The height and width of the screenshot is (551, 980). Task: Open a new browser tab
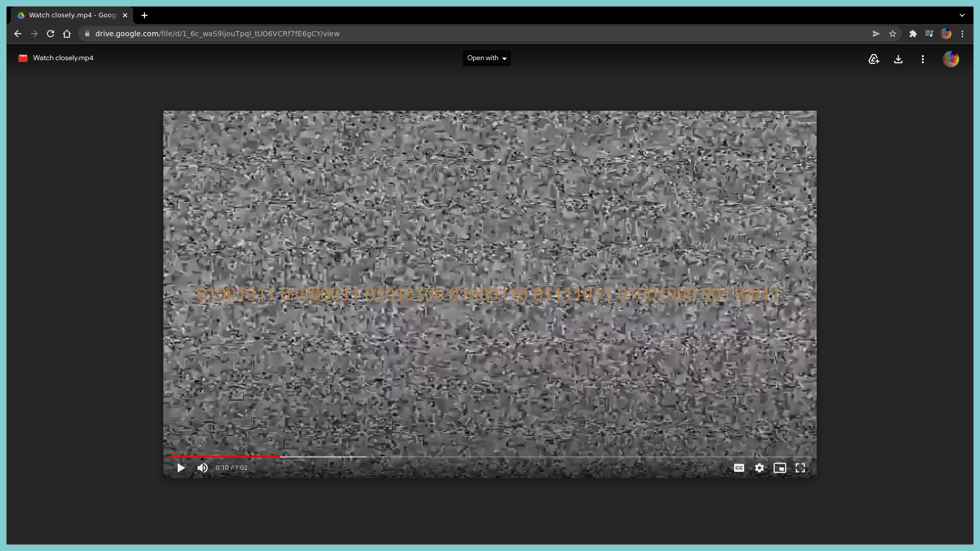(x=144, y=15)
